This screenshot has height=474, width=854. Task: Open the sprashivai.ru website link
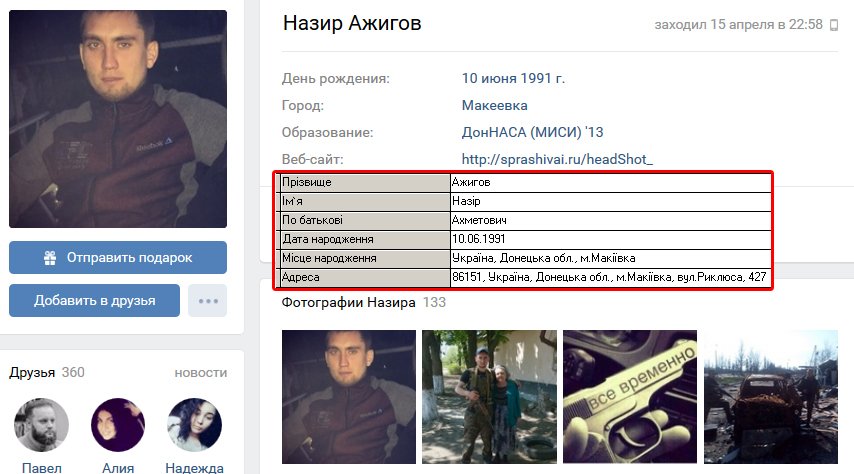[x=557, y=159]
